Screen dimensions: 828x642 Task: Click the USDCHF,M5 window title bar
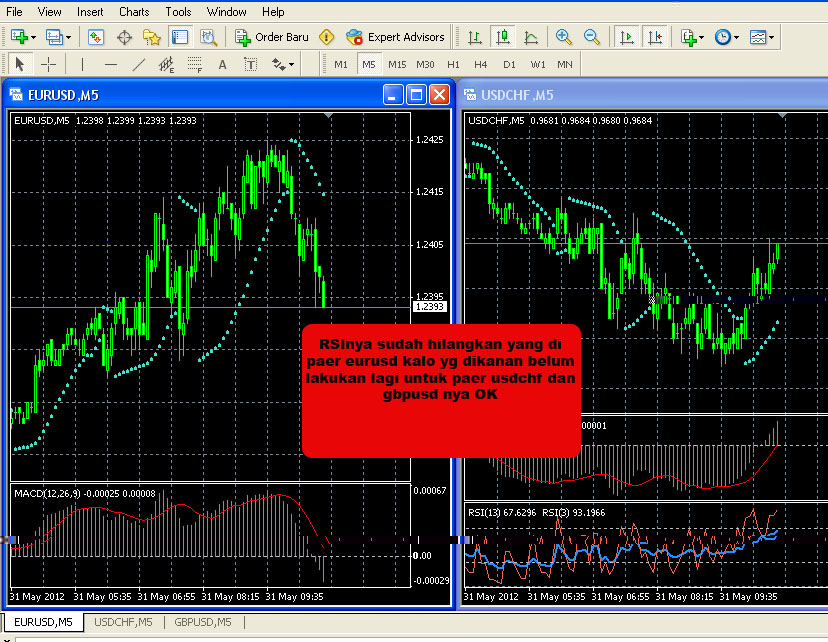coord(643,95)
